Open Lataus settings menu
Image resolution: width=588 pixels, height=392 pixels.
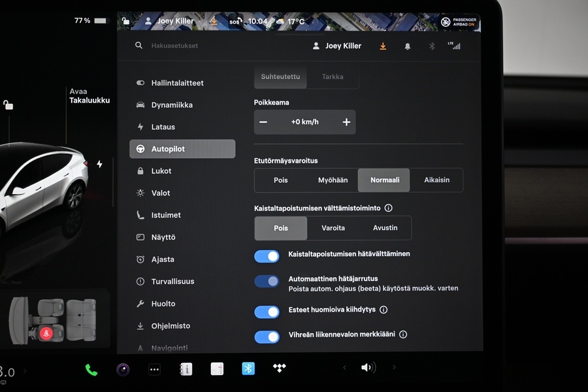163,127
